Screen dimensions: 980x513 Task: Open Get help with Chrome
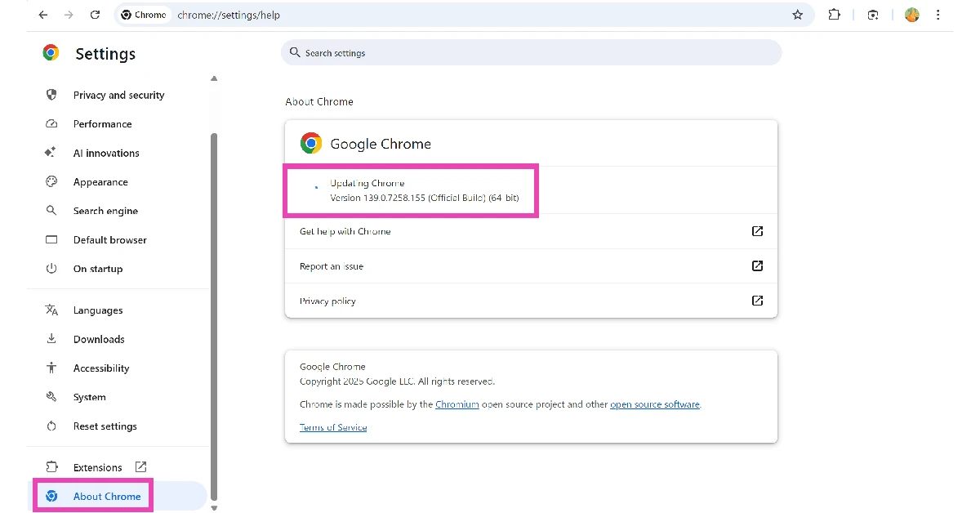[531, 231]
